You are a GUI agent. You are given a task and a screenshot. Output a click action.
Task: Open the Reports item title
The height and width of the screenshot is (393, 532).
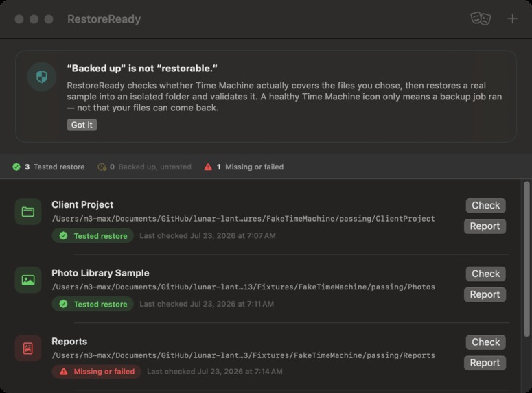pos(69,341)
